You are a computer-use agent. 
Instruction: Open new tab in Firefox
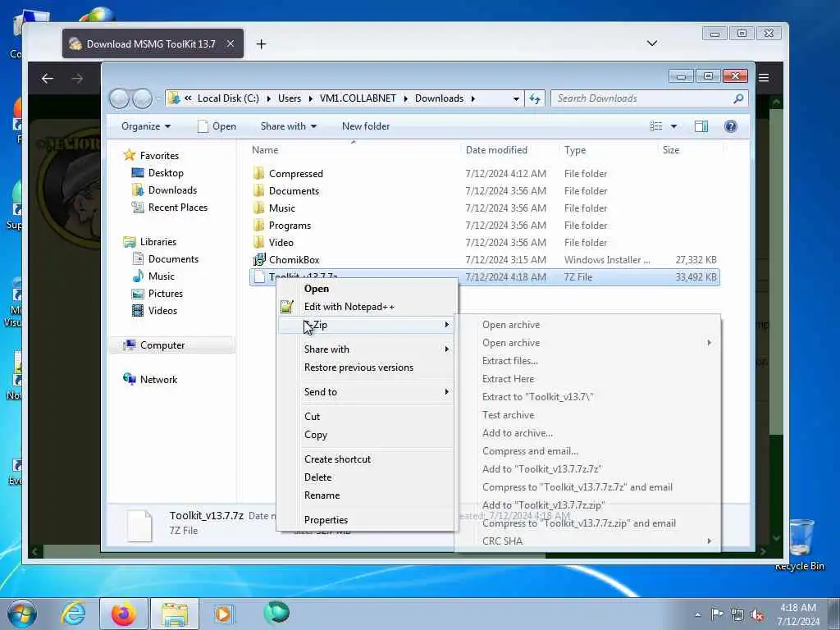click(261, 44)
